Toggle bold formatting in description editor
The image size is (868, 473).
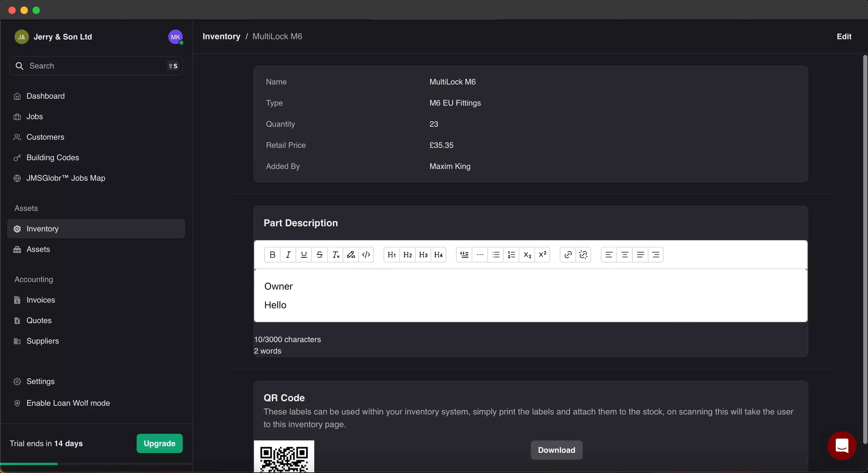coord(272,255)
